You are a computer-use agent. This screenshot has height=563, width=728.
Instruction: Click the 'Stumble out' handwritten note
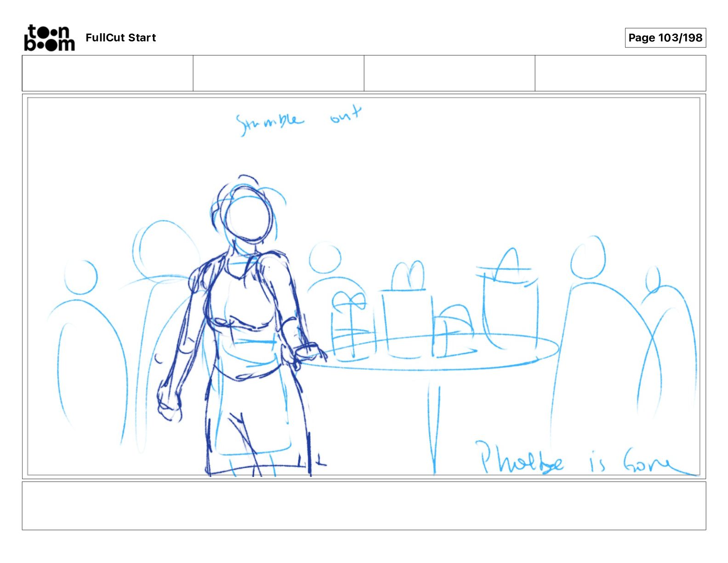pyautogui.click(x=299, y=120)
